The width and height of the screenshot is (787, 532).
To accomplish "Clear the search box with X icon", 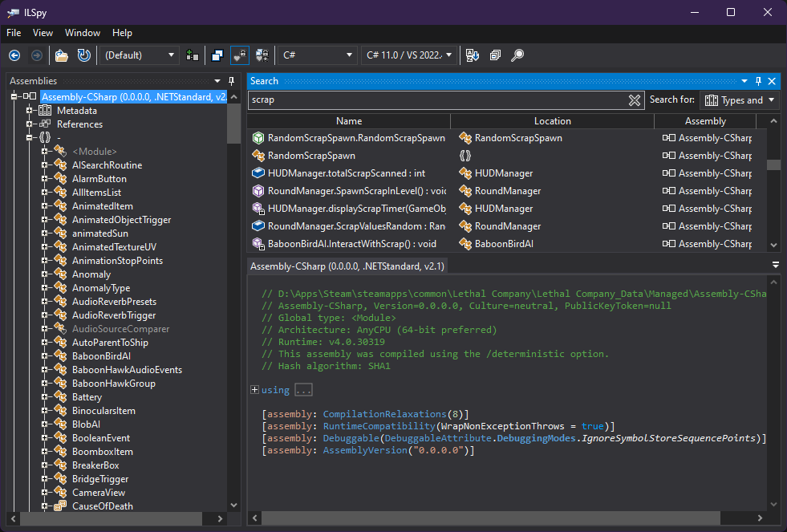I will point(635,100).
